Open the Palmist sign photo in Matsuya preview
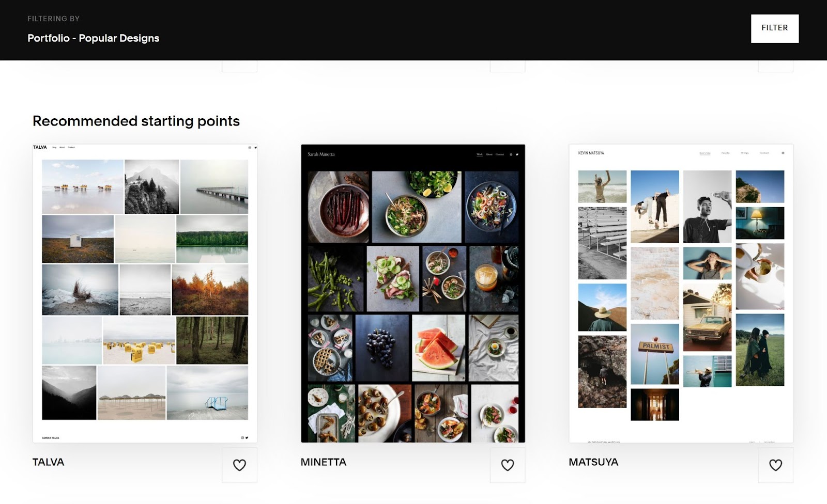The image size is (827, 504). (x=655, y=354)
